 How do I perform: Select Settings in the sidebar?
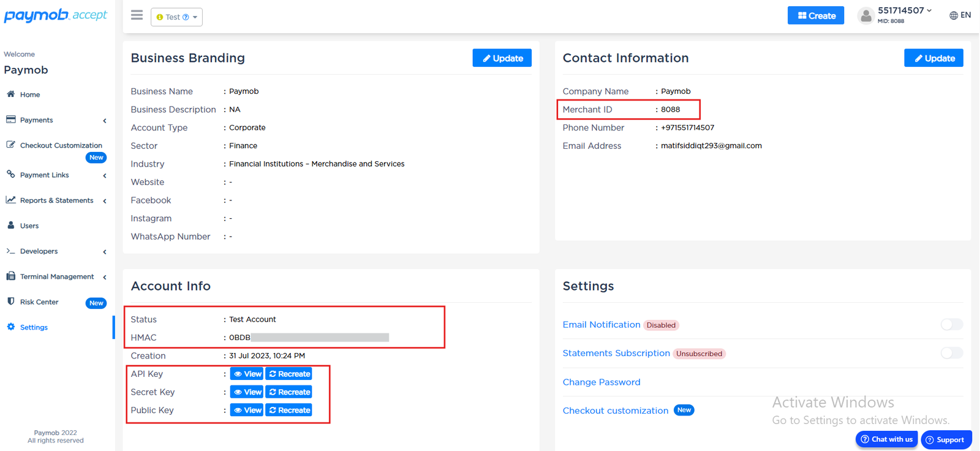[x=34, y=327]
